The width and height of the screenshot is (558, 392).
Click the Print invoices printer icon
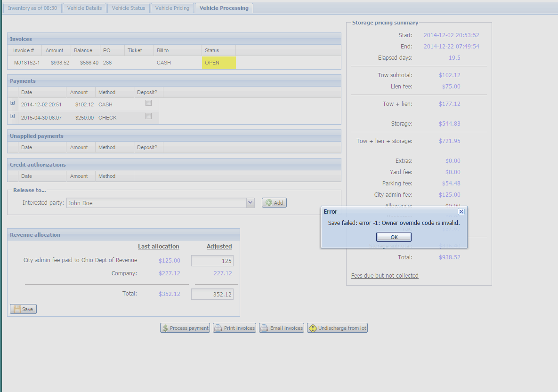[x=218, y=328]
